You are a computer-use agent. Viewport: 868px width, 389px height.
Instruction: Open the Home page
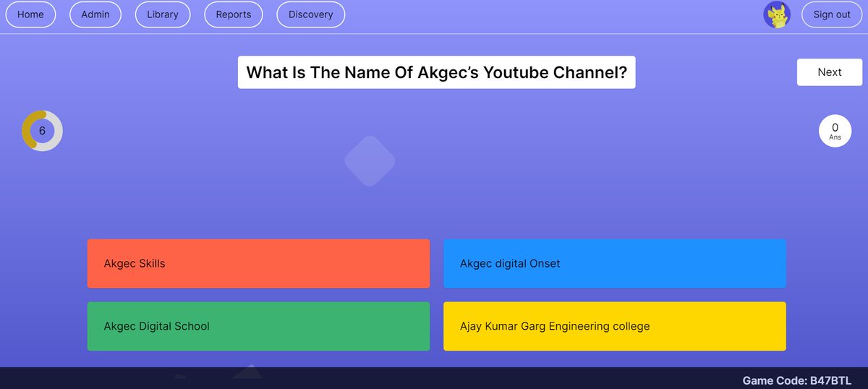point(30,14)
